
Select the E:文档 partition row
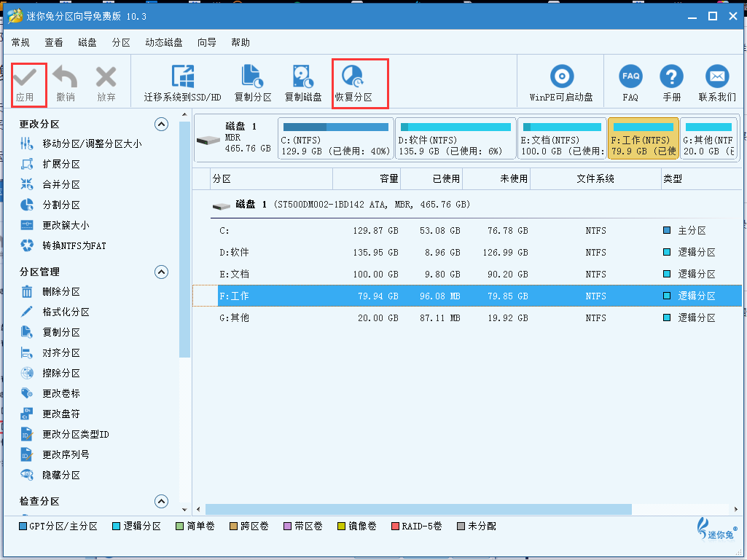coord(467,275)
